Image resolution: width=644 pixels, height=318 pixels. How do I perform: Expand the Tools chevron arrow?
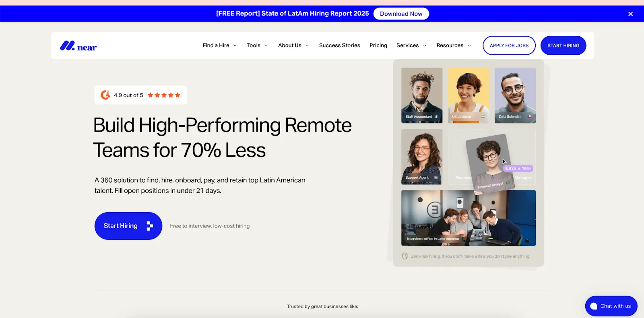point(266,45)
